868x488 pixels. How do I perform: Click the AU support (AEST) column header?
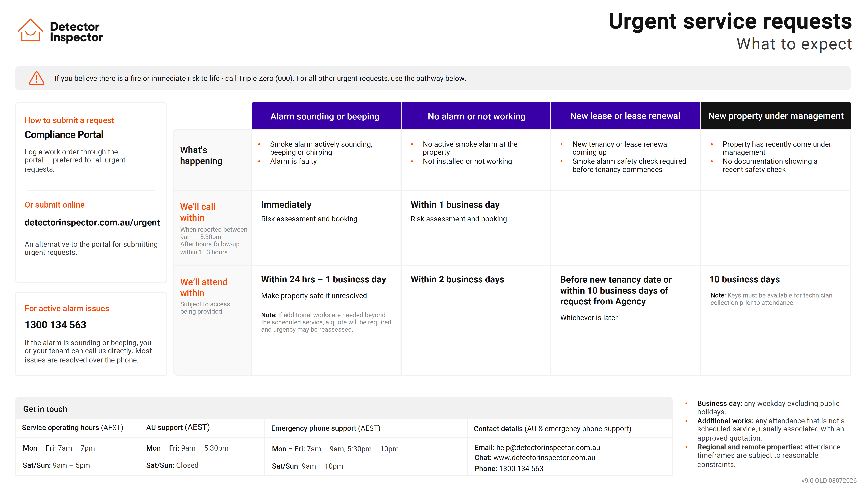tap(178, 427)
